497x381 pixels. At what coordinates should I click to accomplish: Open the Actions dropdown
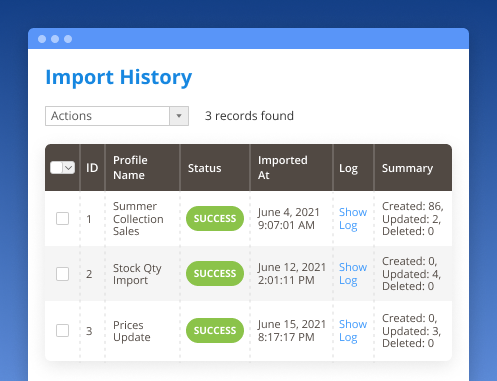click(x=117, y=116)
